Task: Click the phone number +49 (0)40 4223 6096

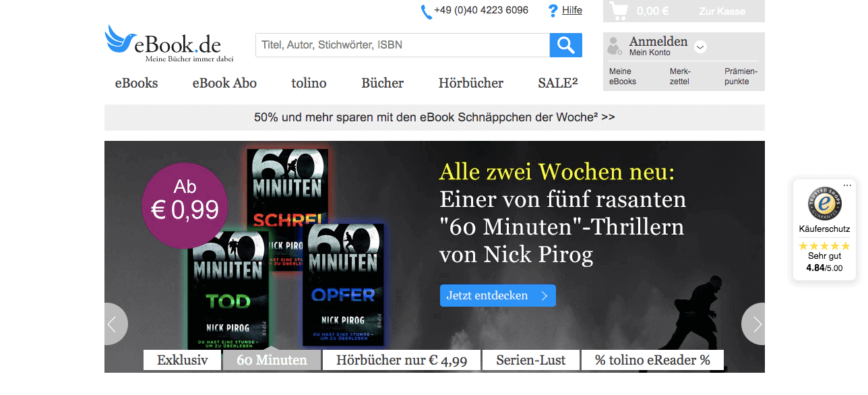Action: (481, 10)
